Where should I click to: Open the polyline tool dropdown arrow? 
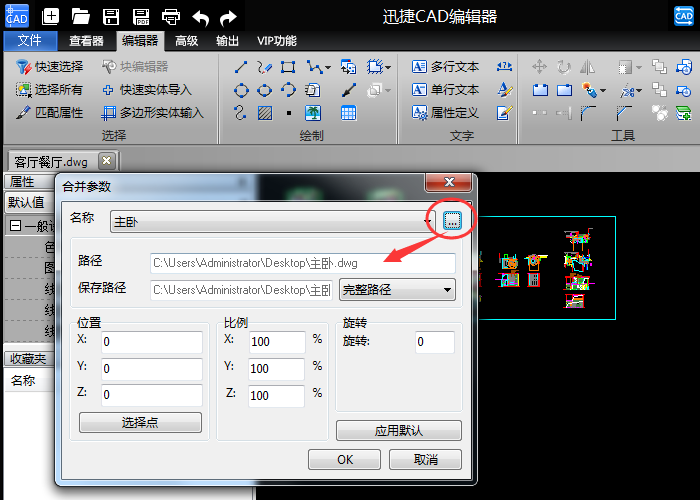328,67
